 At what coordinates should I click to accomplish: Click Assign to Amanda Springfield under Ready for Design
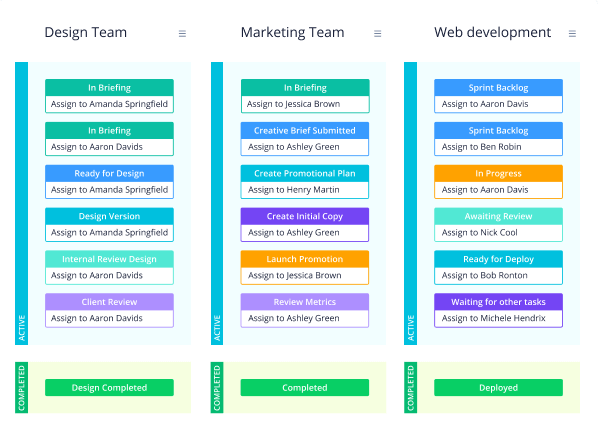(x=109, y=190)
